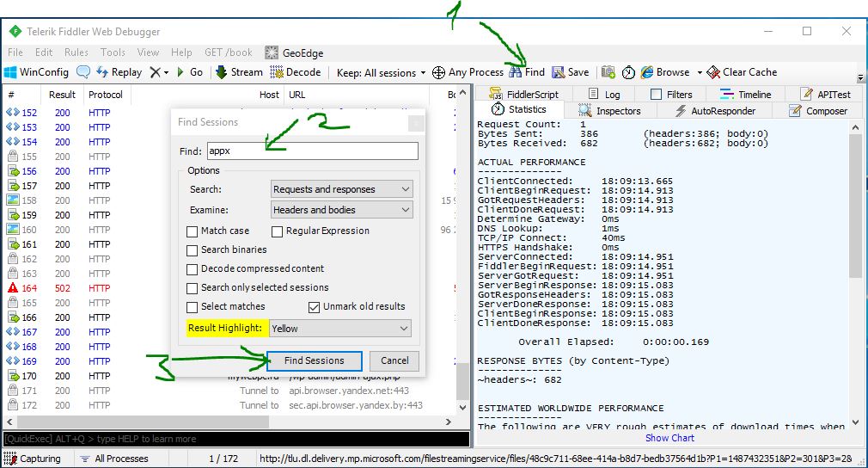
Task: Enable the Match case checkbox
Action: (x=193, y=231)
